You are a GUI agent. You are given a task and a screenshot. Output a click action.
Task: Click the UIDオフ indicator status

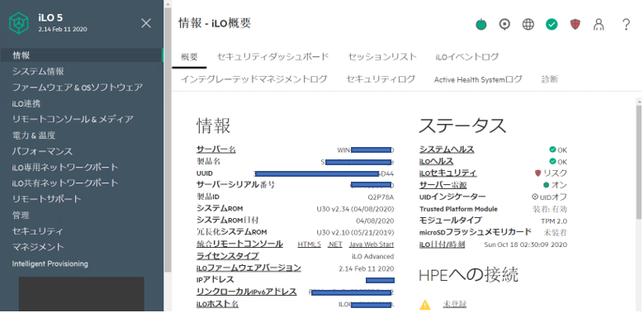tap(550, 197)
